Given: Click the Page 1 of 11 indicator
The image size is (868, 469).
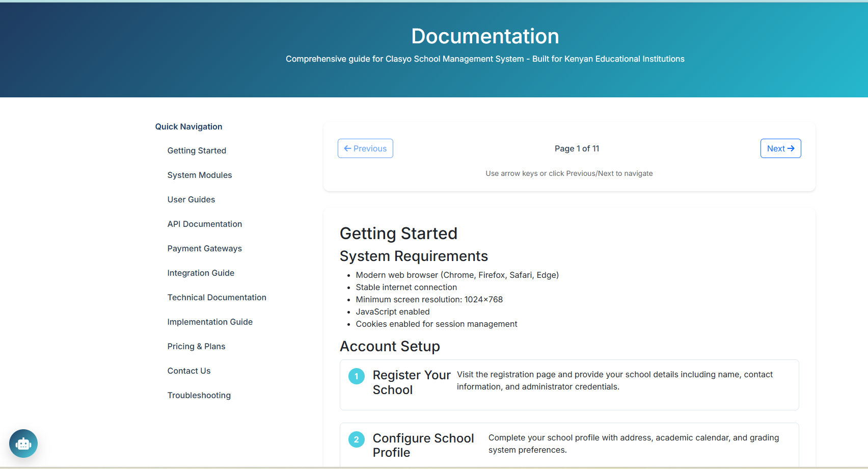Looking at the screenshot, I should tap(577, 148).
